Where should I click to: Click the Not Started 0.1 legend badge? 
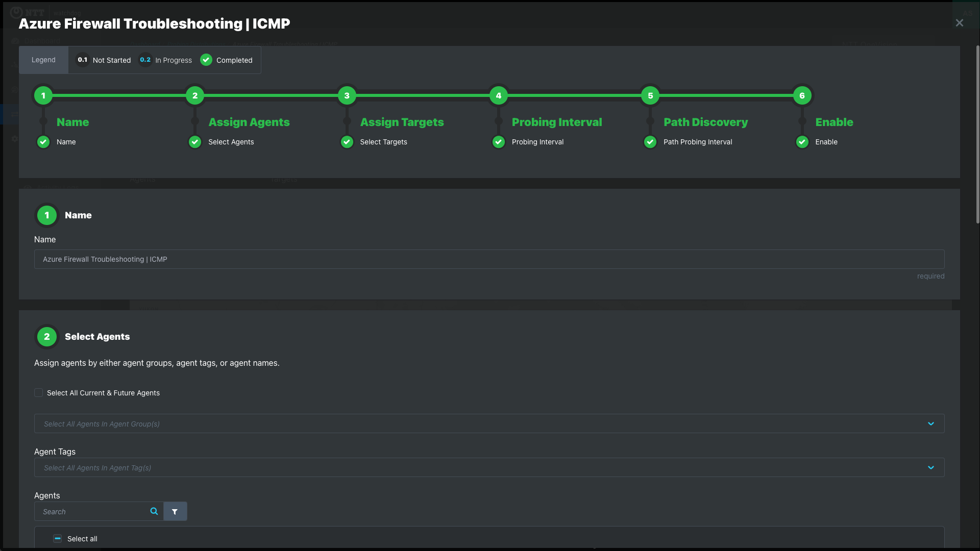click(x=82, y=60)
